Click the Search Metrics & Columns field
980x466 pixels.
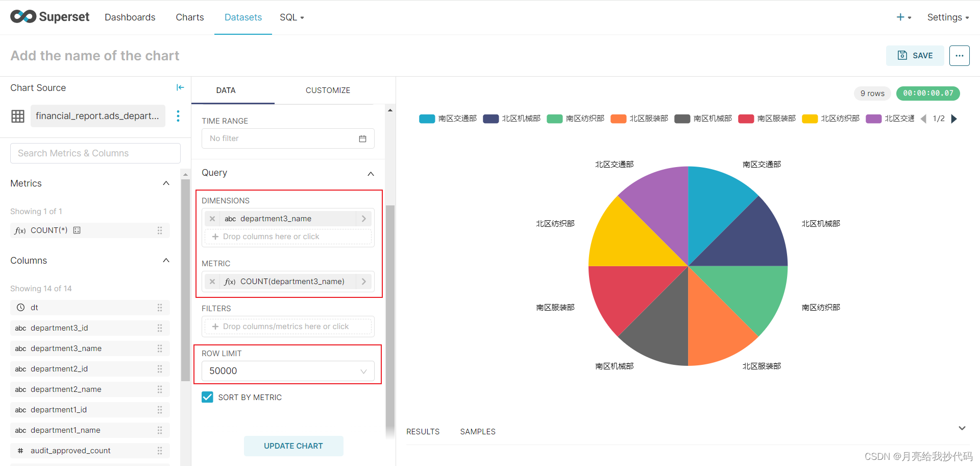[95, 153]
